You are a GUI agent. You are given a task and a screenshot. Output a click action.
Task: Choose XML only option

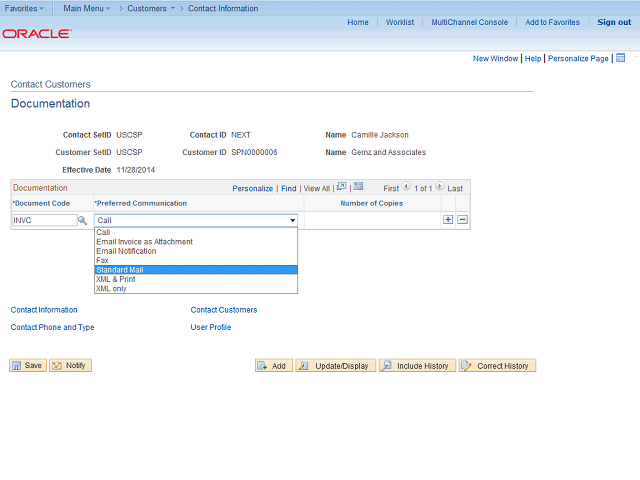(x=196, y=289)
